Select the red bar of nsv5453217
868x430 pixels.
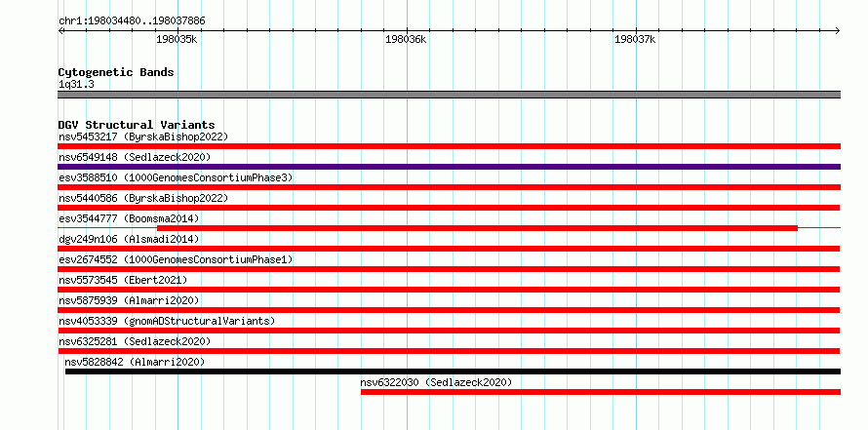point(449,146)
